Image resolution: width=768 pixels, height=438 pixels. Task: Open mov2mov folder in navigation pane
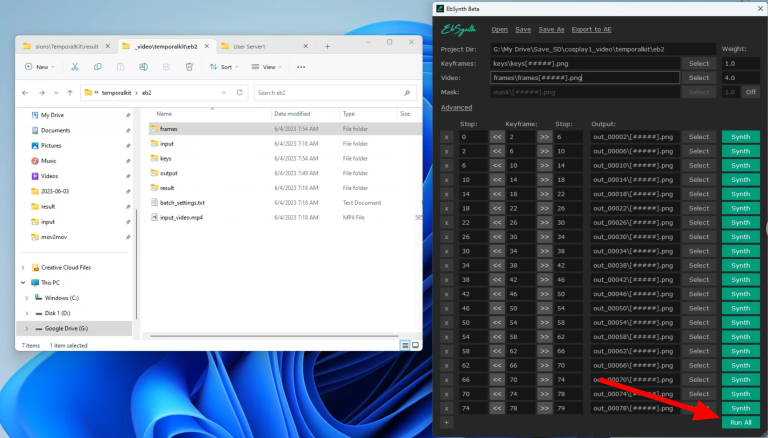(54, 237)
